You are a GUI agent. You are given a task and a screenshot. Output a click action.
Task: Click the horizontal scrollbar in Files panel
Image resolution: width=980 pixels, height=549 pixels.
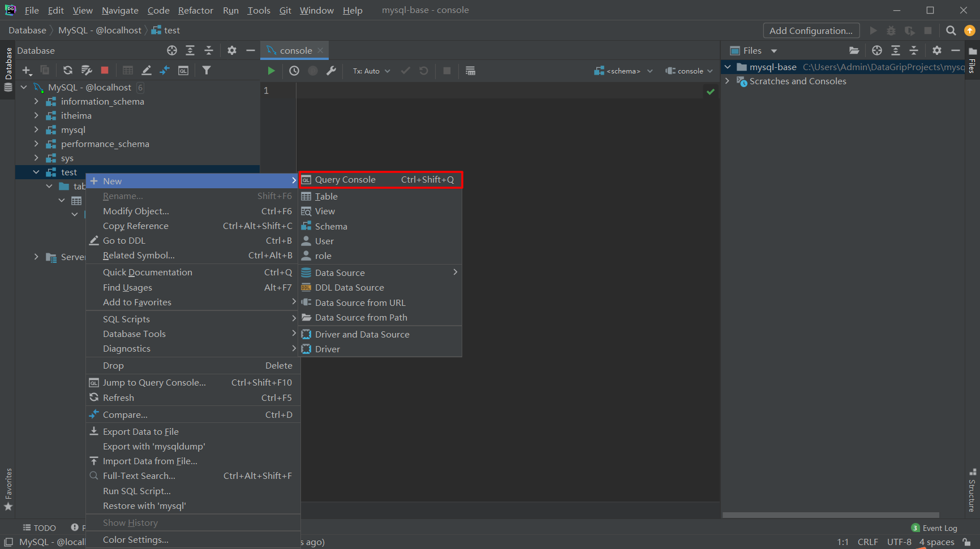point(831,515)
